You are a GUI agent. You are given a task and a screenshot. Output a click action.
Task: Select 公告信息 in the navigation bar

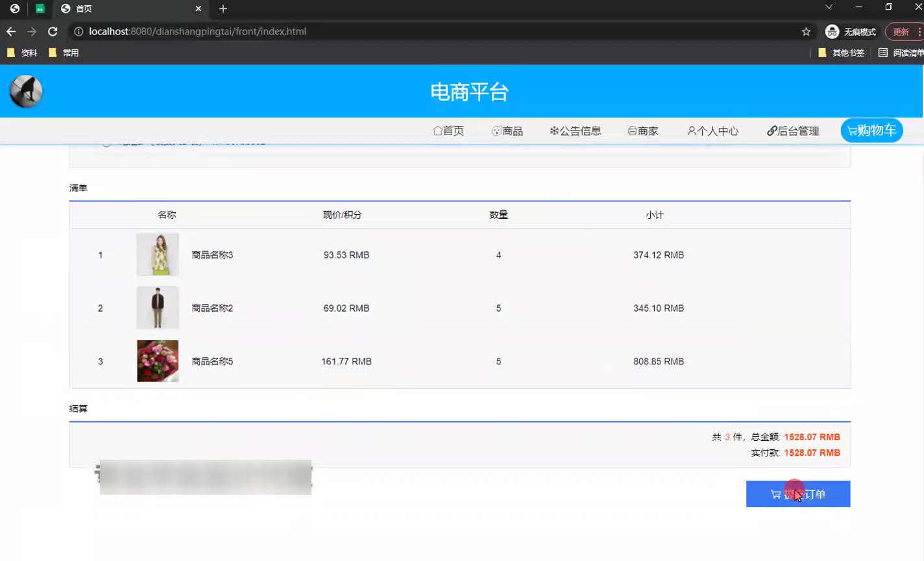[575, 131]
